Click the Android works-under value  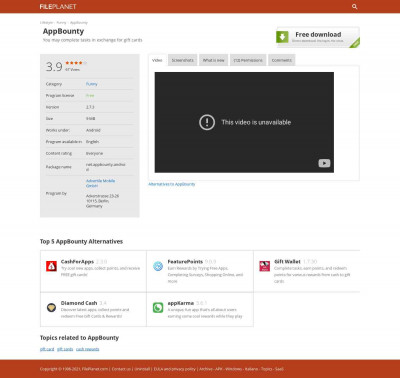point(93,130)
